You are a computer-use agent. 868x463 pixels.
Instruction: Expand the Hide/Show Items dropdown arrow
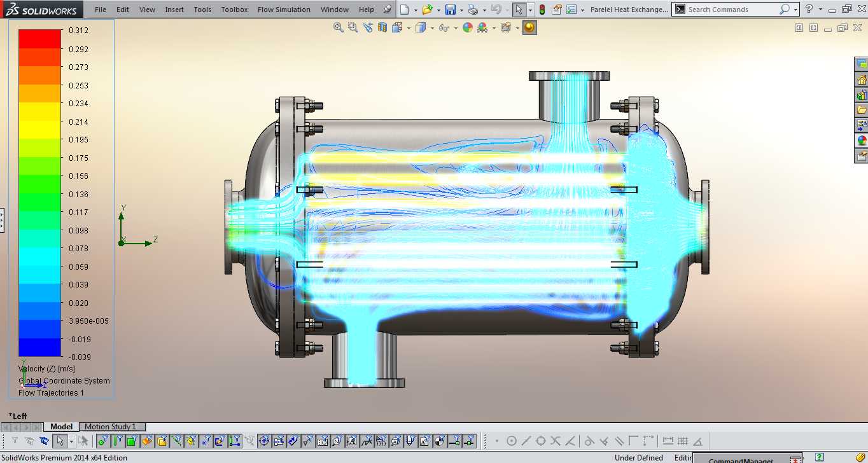click(x=456, y=28)
